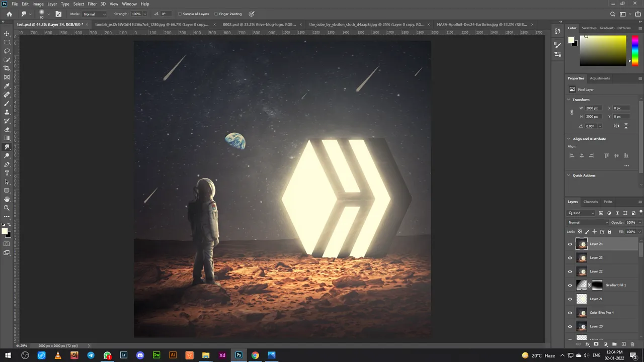
Task: Enable Sample All Layers checkbox
Action: 180,14
